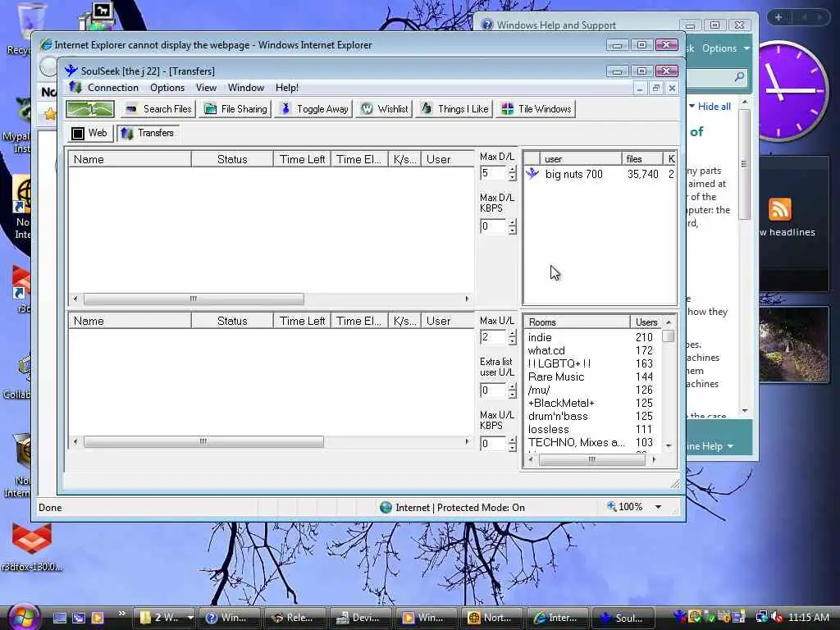840x630 pixels.
Task: Open the Connection menu
Action: tap(112, 87)
